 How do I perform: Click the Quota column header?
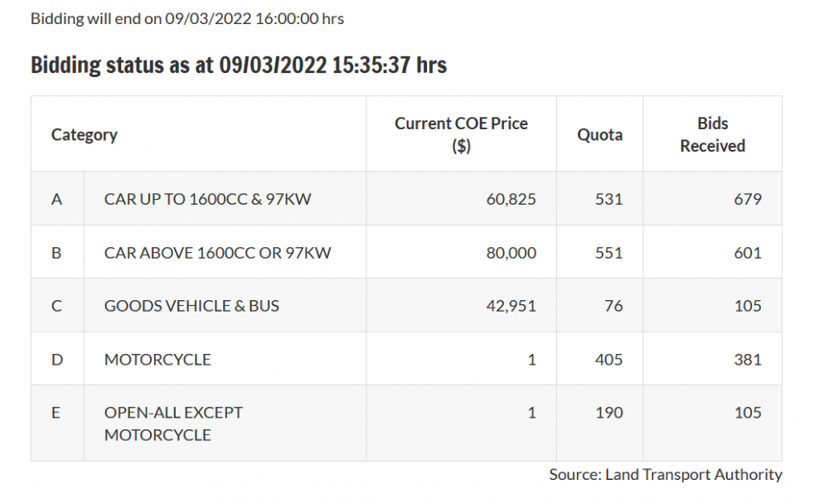point(599,134)
